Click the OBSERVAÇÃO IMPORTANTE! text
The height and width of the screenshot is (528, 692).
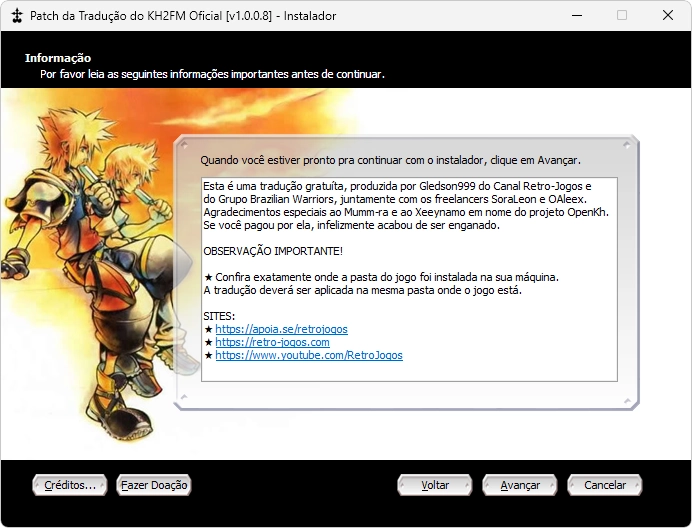pos(273,251)
